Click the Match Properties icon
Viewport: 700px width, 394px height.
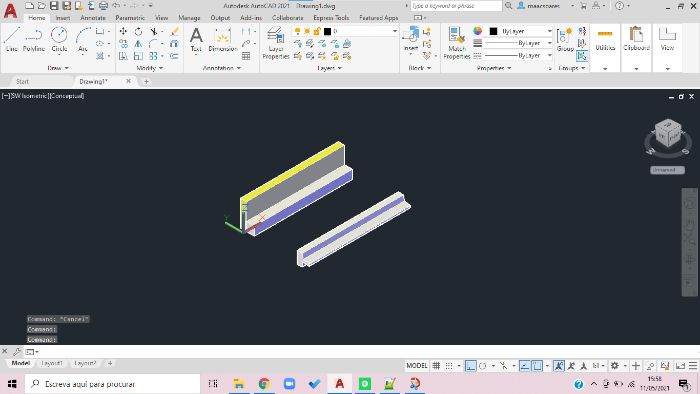456,43
